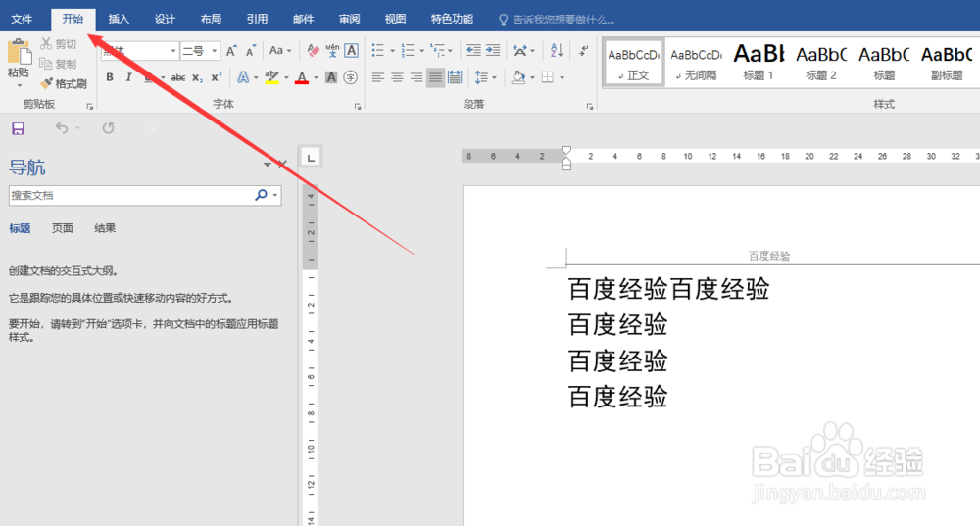
Task: Align text left
Action: tap(378, 77)
